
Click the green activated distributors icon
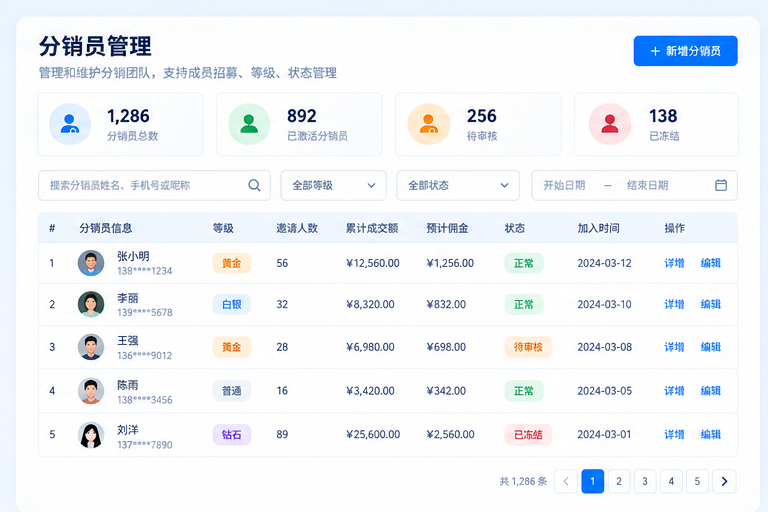pyautogui.click(x=249, y=124)
